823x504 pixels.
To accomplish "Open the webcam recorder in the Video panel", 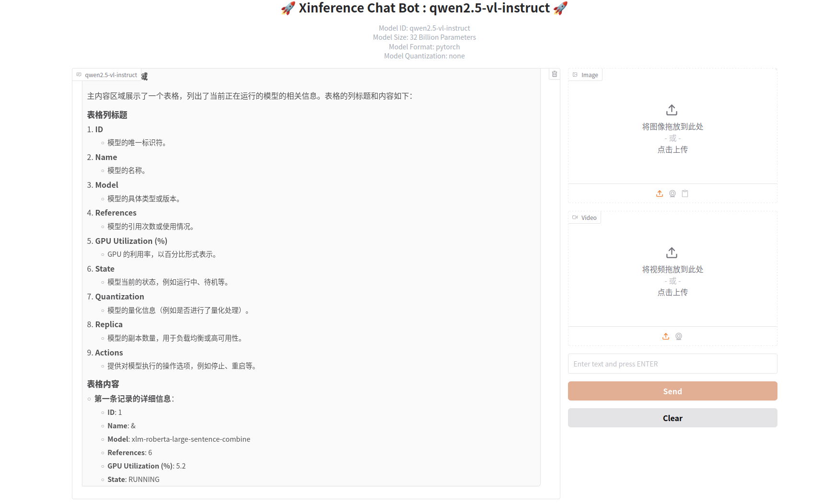I will tap(679, 336).
